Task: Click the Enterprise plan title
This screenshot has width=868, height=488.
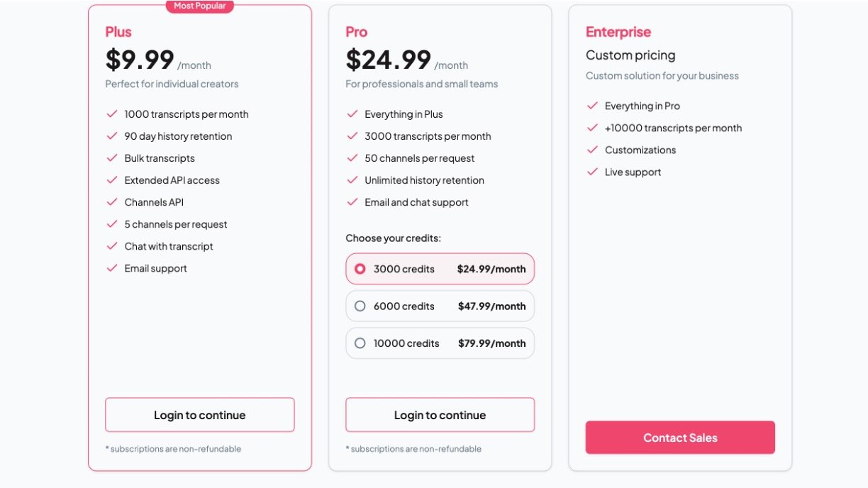Action: [618, 32]
